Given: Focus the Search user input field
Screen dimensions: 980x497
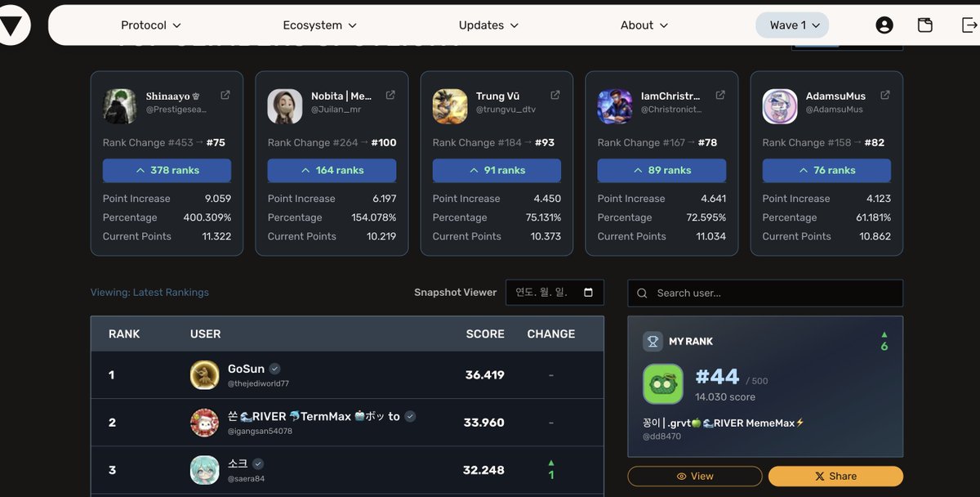Looking at the screenshot, I should tap(765, 293).
